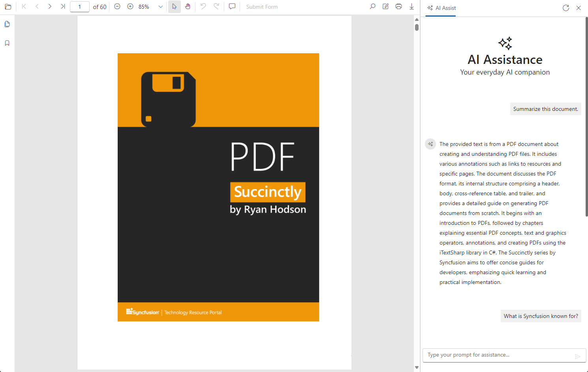Click the document viewer scrollbar thumb
The width and height of the screenshot is (588, 372).
click(x=417, y=28)
